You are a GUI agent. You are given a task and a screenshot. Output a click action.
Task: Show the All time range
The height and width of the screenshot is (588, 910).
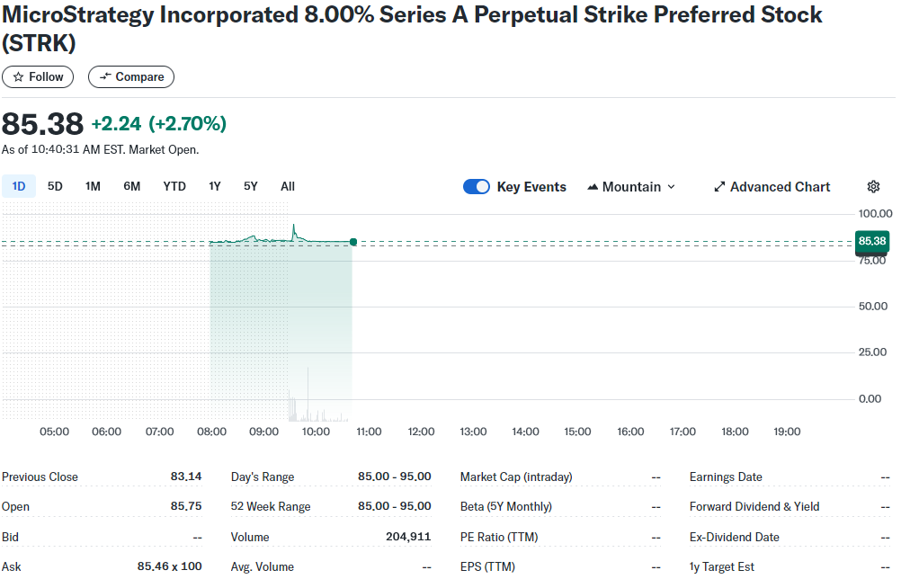click(x=288, y=186)
